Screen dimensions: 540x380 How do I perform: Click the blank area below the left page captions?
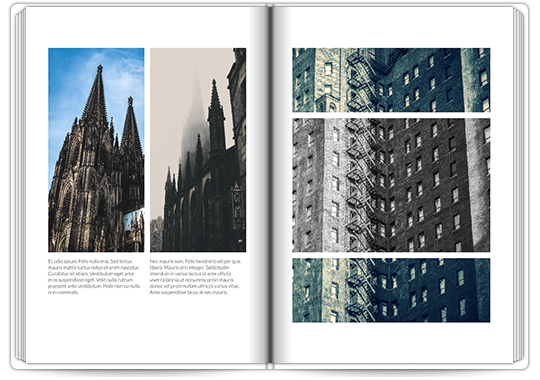point(145,327)
